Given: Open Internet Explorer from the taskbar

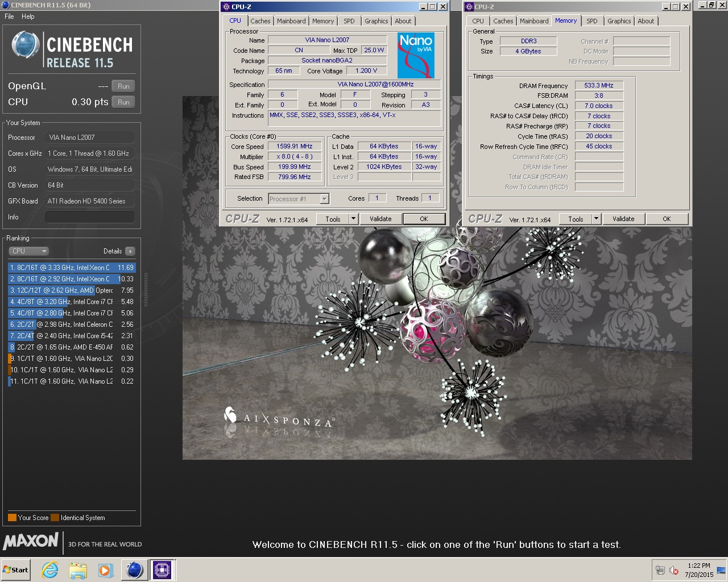Looking at the screenshot, I should [50, 570].
